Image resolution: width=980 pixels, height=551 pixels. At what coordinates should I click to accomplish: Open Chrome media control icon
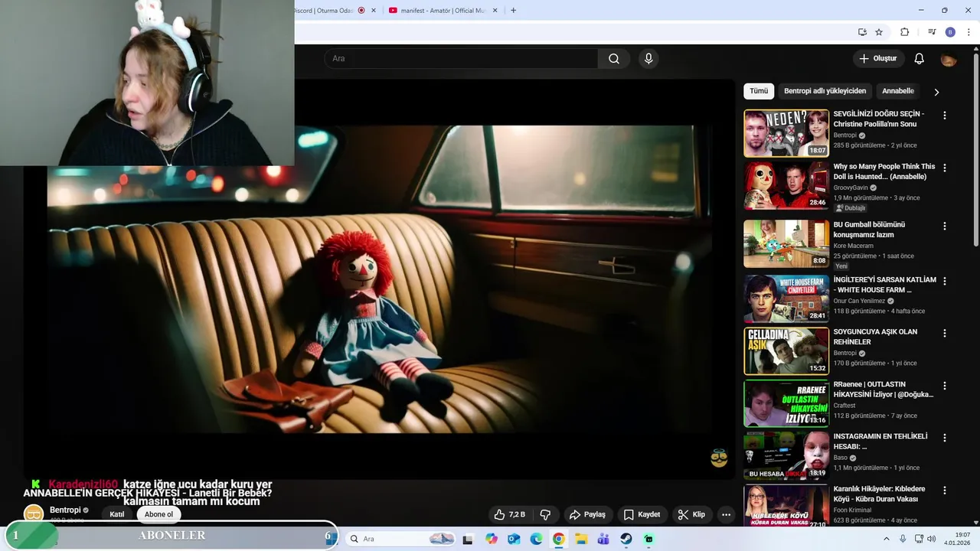tap(932, 32)
